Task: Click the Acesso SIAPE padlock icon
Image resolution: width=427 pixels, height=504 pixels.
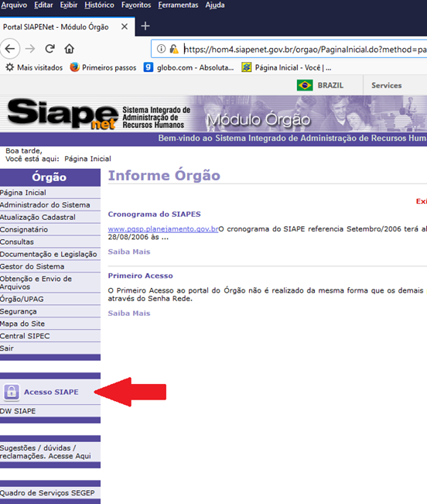Action: 12,392
